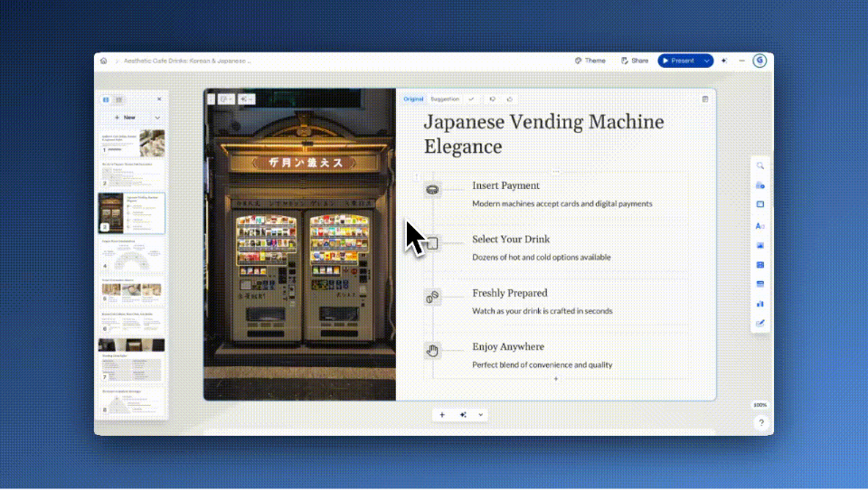Open the three-dot more options menu in header

741,61
